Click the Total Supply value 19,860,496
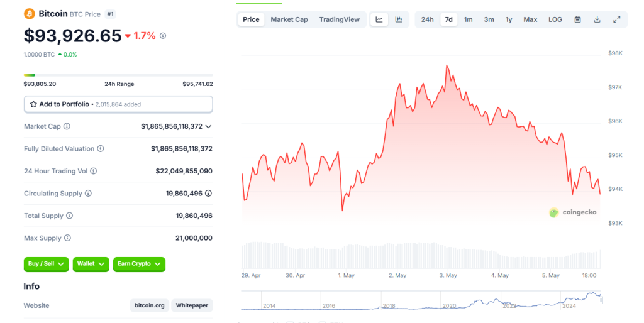The height and width of the screenshot is (323, 644). (194, 216)
